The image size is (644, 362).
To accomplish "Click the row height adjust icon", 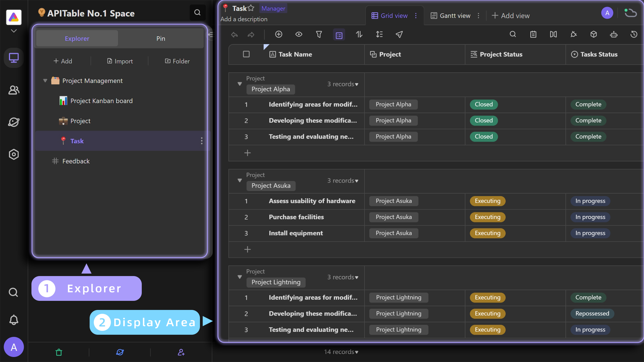I will [379, 34].
